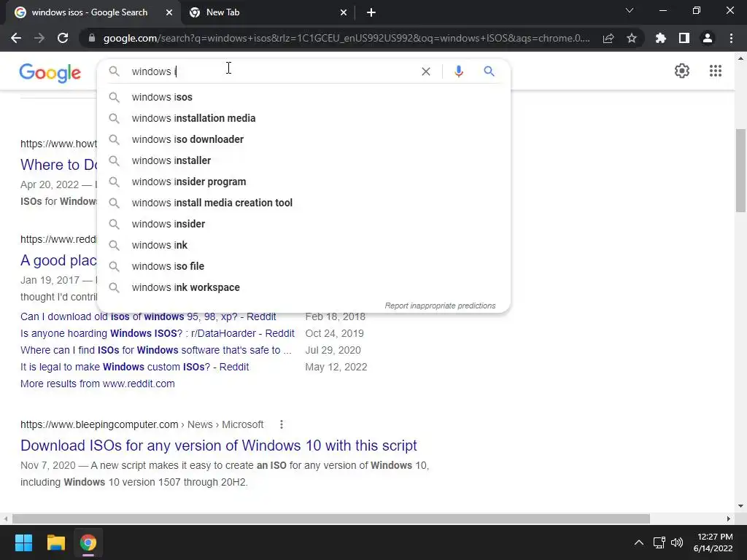The width and height of the screenshot is (747, 560).
Task: Open the Windows Start menu
Action: click(23, 542)
